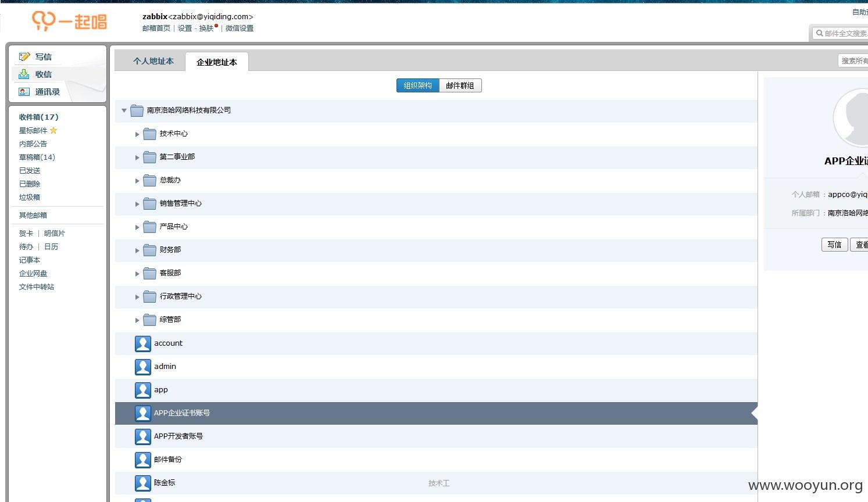Click the receive mail download icon
This screenshot has height=502, width=868.
click(24, 74)
